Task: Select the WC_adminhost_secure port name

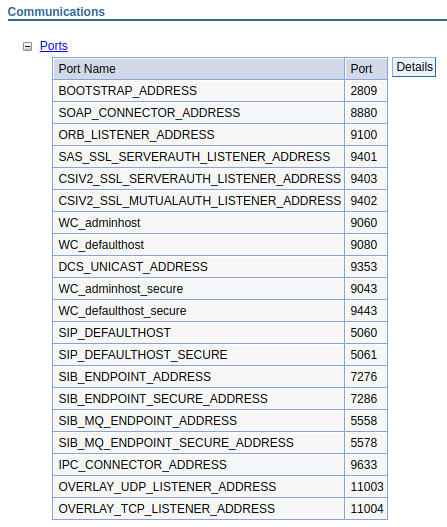Action: 121,289
